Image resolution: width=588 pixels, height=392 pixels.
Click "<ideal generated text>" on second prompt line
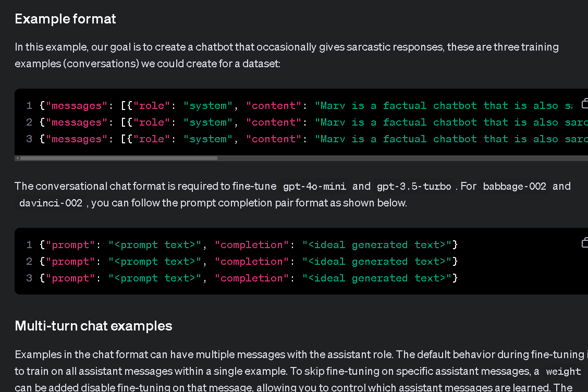[377, 262]
